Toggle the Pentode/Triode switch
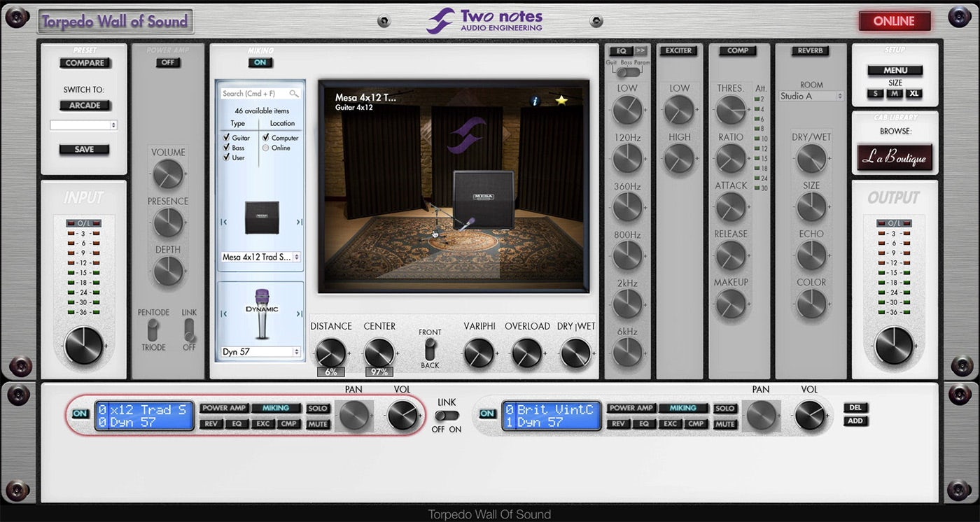Screen dimensions: 980x522 (153, 329)
